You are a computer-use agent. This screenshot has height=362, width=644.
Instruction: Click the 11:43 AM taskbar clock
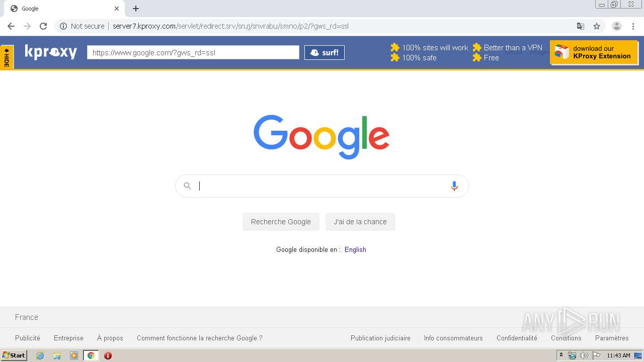click(x=618, y=355)
